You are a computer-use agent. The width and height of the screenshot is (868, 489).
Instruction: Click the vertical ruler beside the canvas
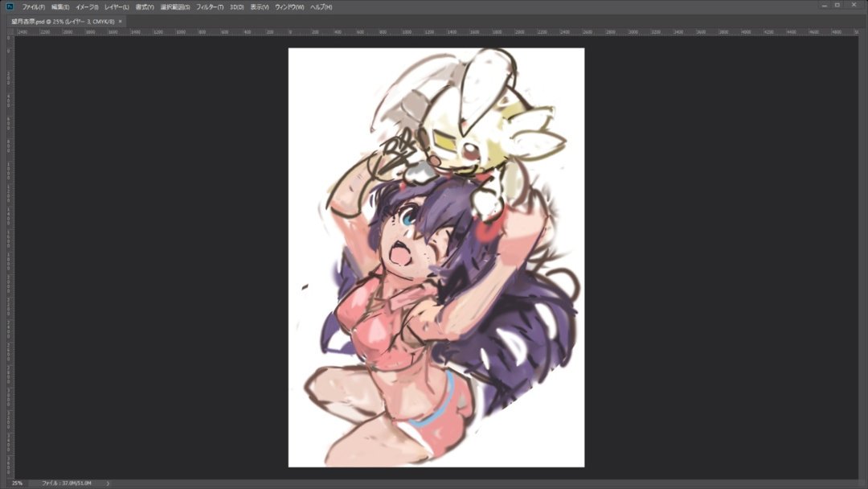tap(10, 257)
